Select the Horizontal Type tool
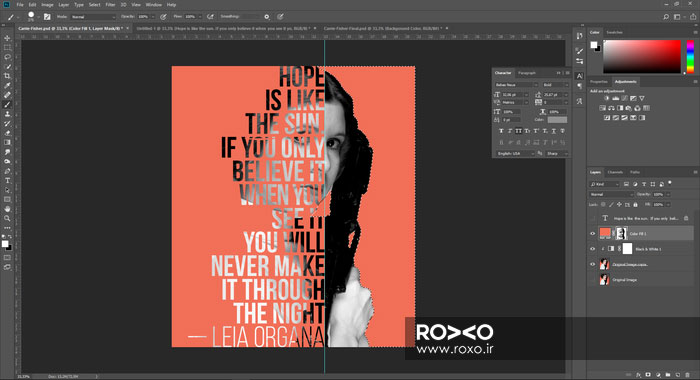 (7, 180)
